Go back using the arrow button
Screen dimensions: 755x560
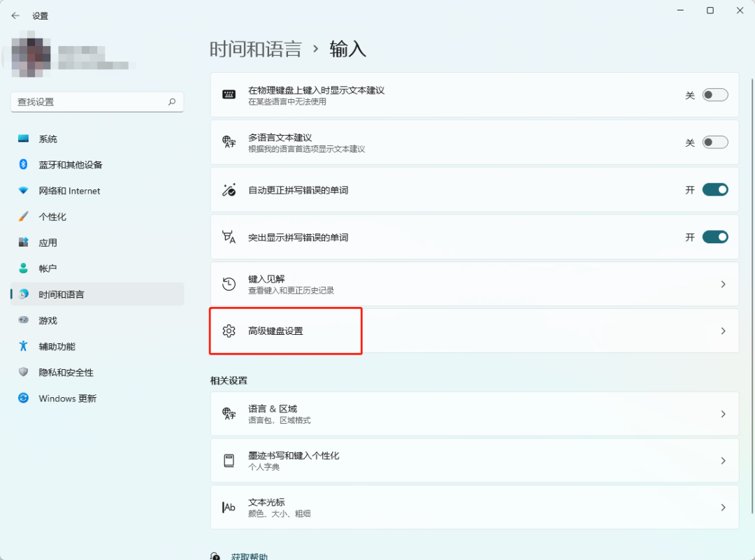(15, 15)
